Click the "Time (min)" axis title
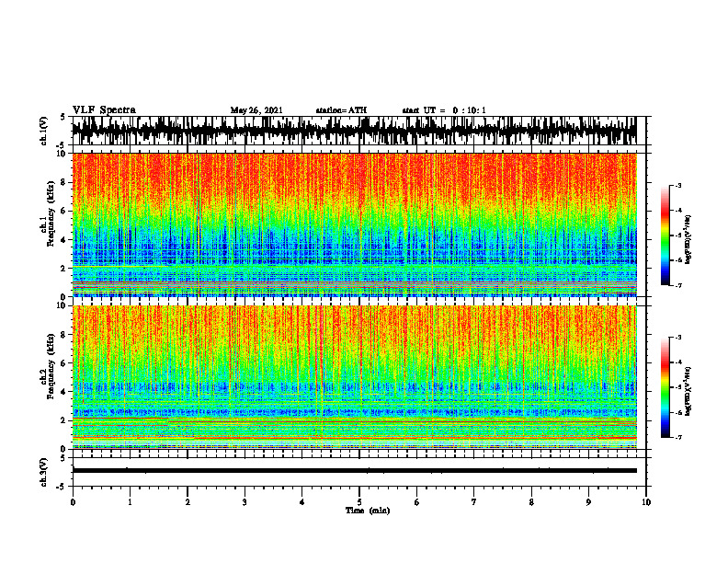The image size is (728, 563). tap(368, 511)
